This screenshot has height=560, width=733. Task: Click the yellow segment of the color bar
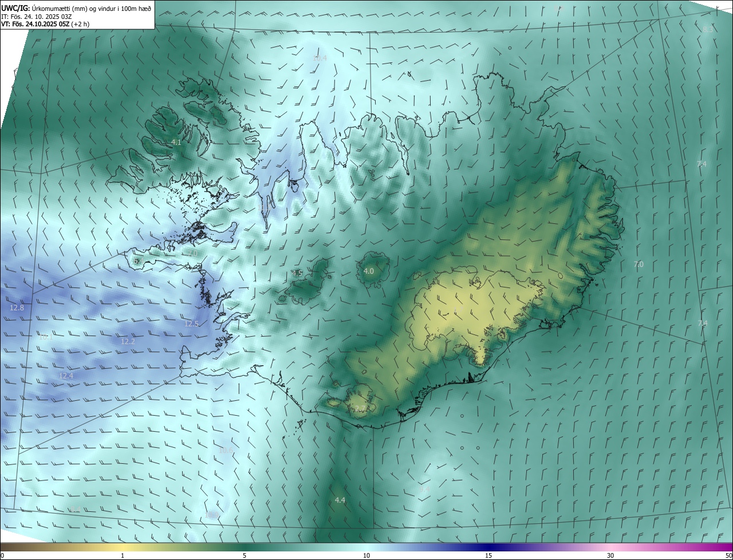[x=123, y=547]
